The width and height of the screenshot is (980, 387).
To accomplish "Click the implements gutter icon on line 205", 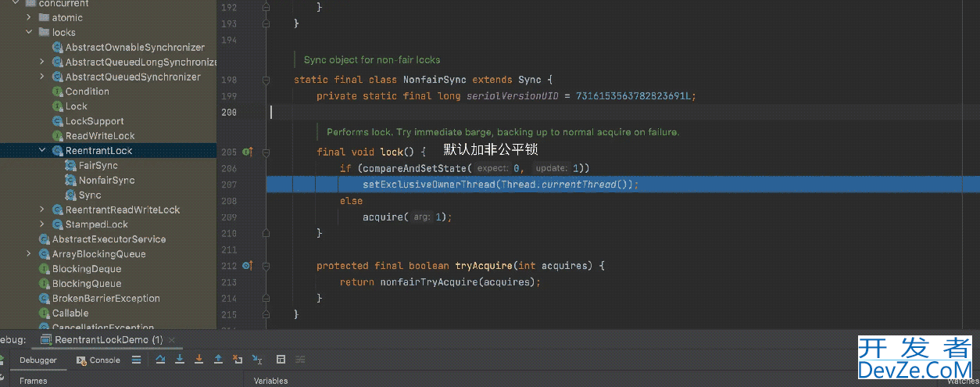I will point(247,152).
